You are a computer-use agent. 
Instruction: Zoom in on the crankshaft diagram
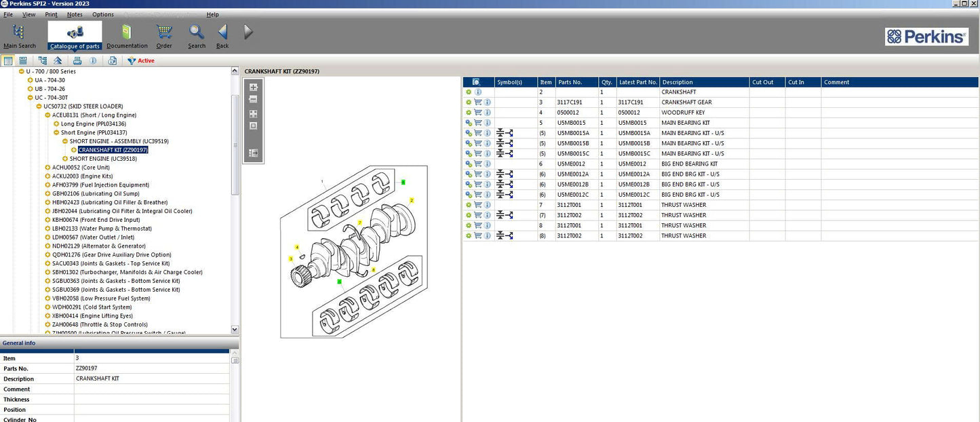click(253, 88)
